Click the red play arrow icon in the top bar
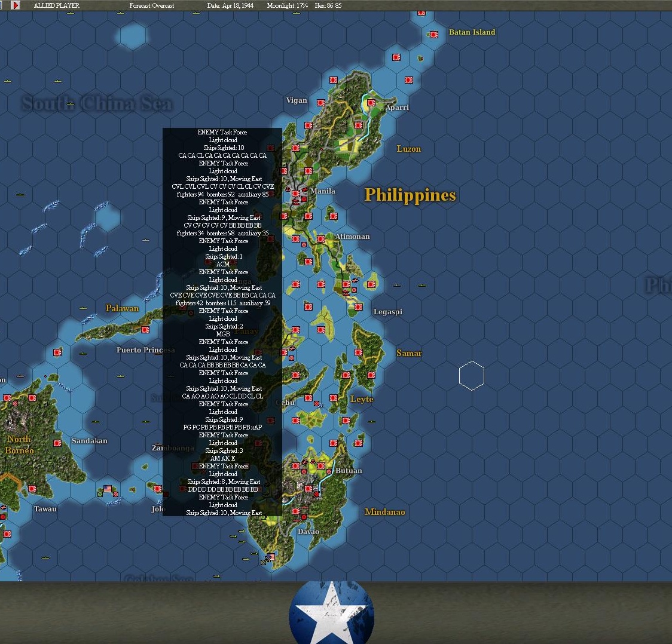The width and height of the screenshot is (672, 644). point(15,5)
